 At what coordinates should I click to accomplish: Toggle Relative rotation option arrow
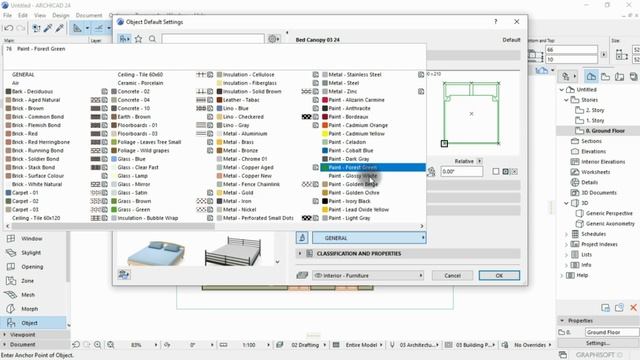coord(480,161)
